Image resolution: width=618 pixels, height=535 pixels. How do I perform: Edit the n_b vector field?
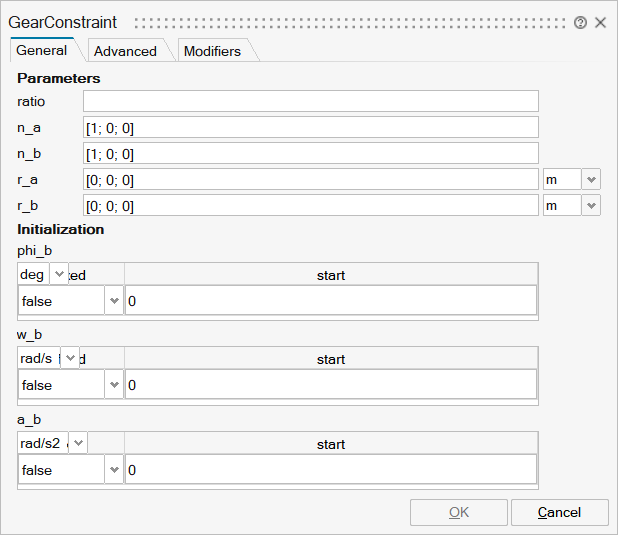[310, 153]
